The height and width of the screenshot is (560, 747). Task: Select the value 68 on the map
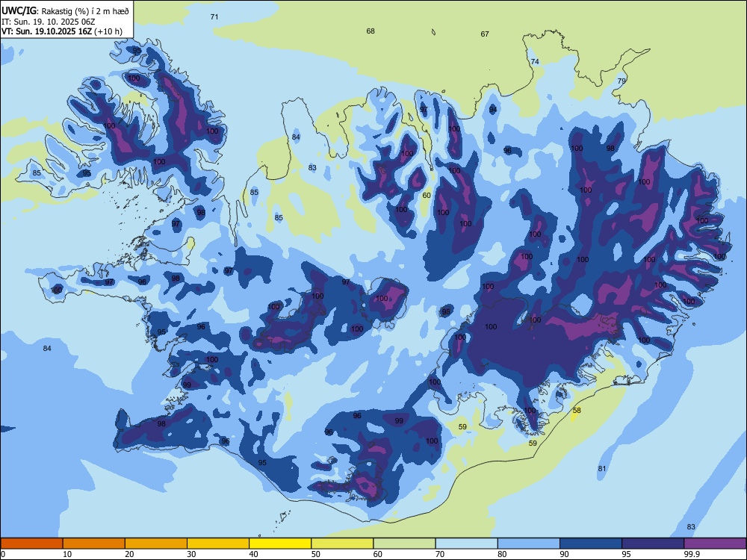click(x=371, y=31)
